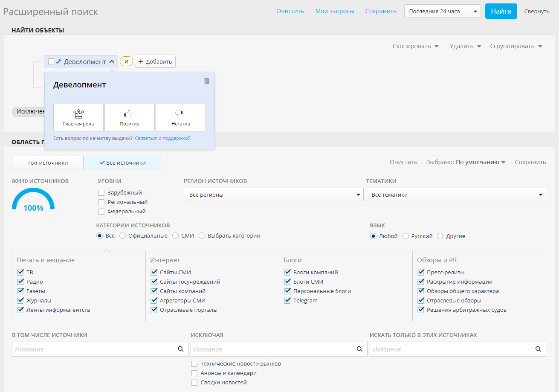Expand the Все регионы dropdown
Image resolution: width=559 pixels, height=392 pixels.
(x=273, y=195)
